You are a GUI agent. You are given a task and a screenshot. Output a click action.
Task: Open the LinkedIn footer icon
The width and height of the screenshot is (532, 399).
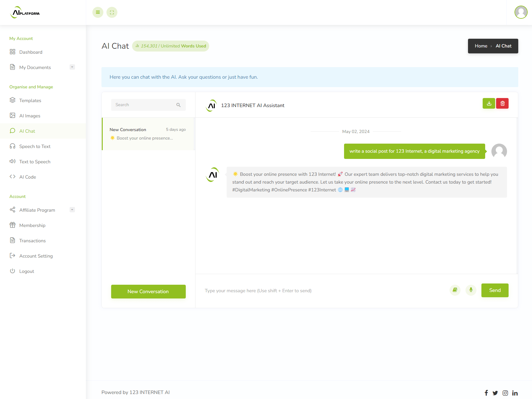tap(515, 393)
